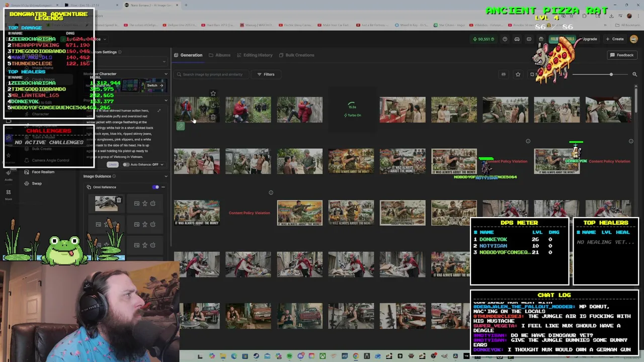Expand the Custom Settings dropdown

[x=164, y=62]
